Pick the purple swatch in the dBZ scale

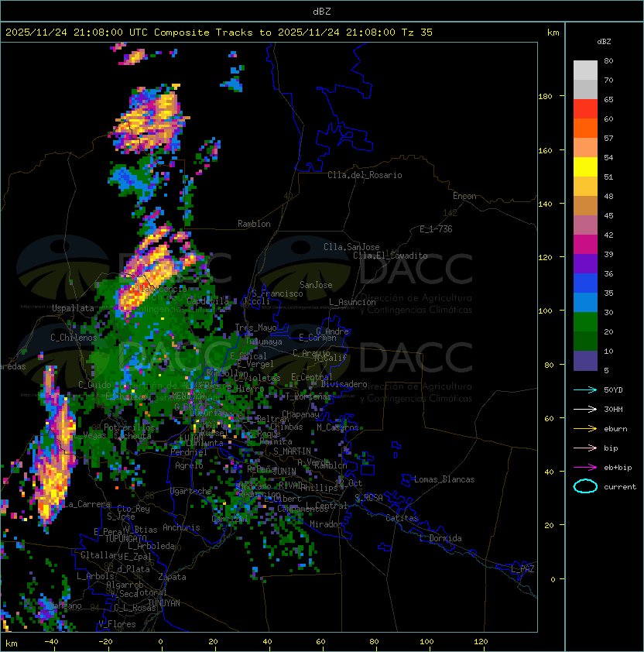585,263
